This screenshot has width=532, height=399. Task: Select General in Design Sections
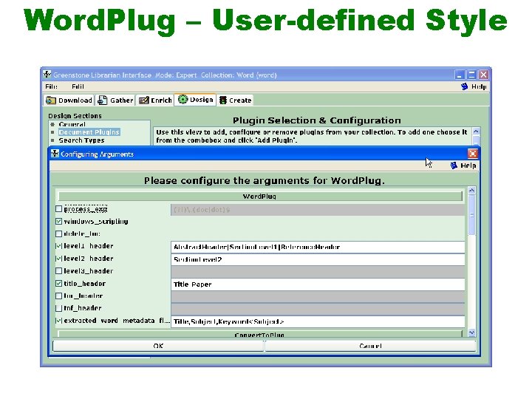[72, 124]
